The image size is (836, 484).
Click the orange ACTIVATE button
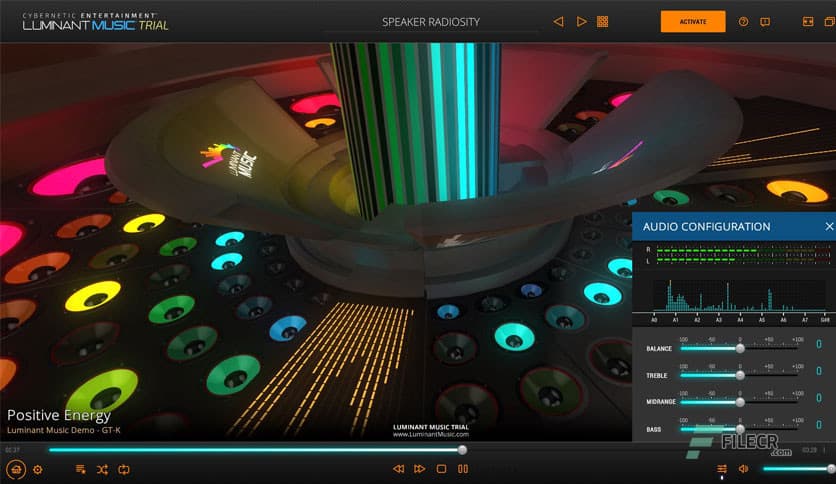click(693, 22)
